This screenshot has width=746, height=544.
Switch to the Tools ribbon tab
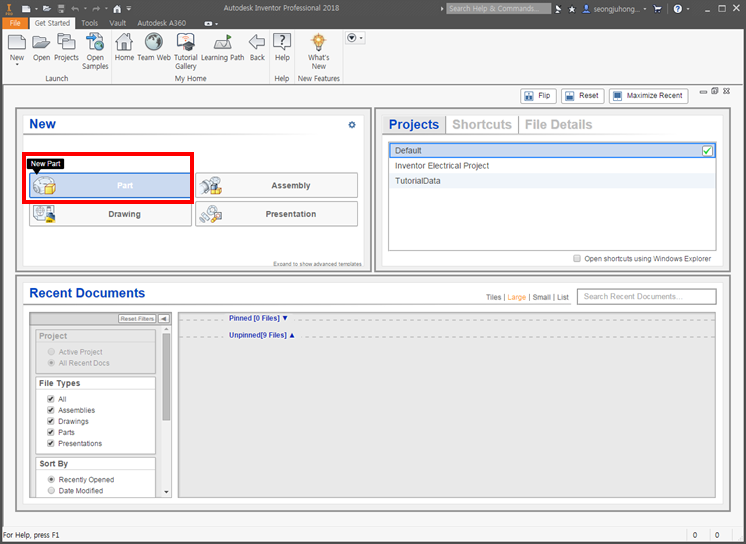89,23
